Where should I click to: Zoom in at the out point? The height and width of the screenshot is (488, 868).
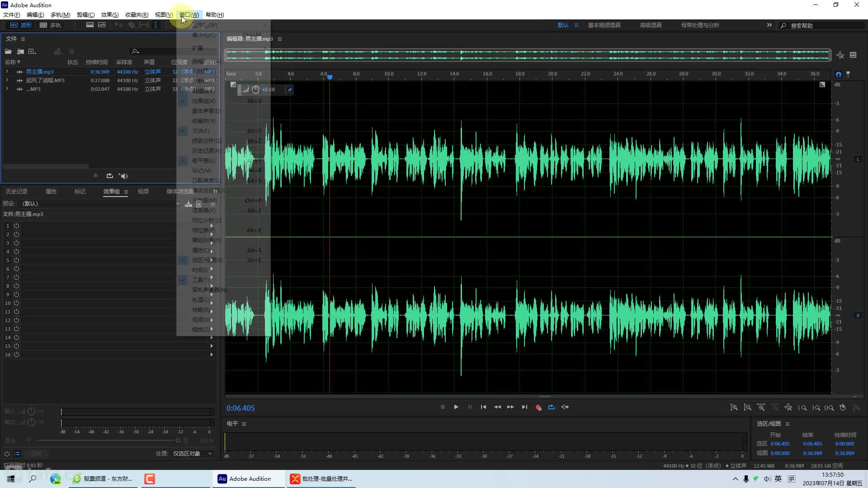816,408
